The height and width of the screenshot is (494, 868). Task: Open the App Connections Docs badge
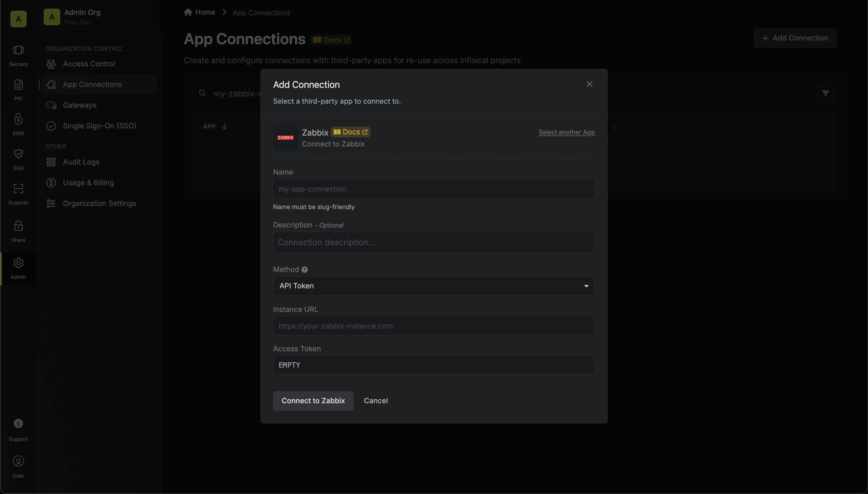click(331, 40)
